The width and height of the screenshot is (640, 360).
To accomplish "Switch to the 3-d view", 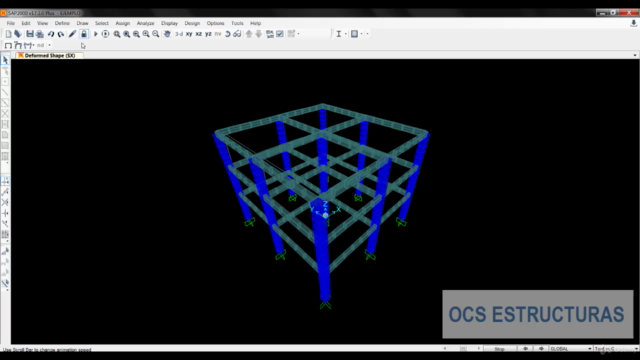I will pos(179,34).
